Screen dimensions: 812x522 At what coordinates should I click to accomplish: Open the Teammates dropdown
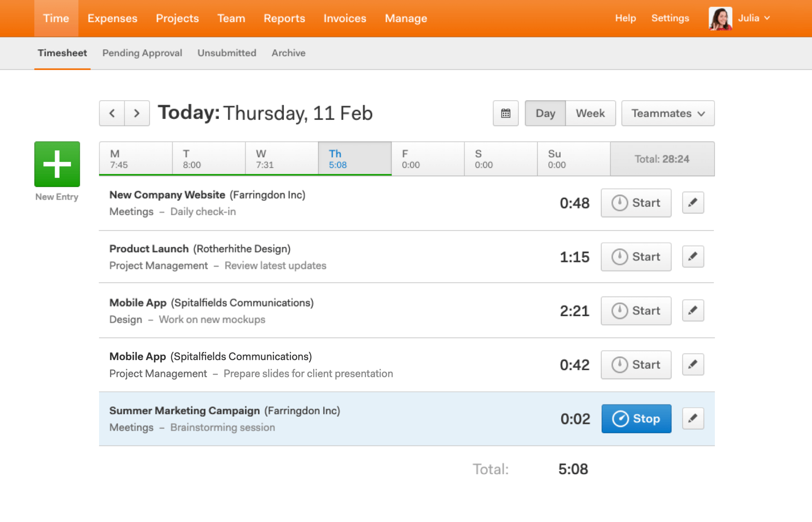(x=667, y=113)
